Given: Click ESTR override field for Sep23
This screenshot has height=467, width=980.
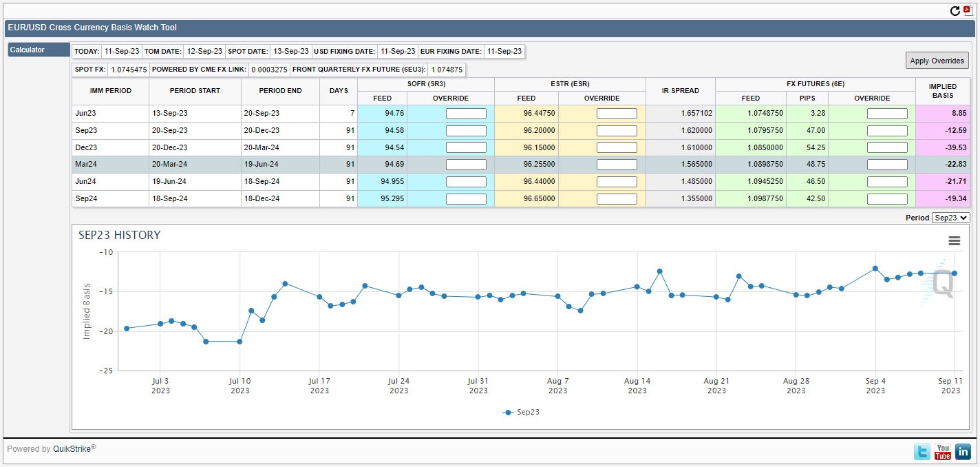Looking at the screenshot, I should click(617, 130).
